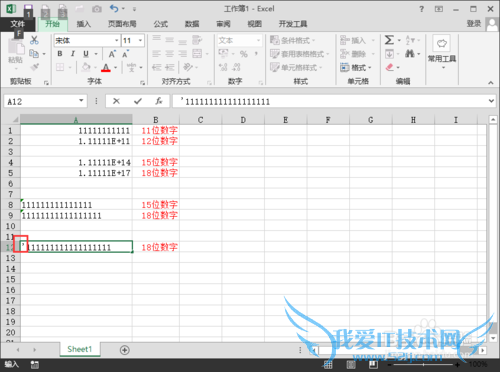The width and height of the screenshot is (500, 372).
Task: Click the Undo arrow in quick access
Action: pyautogui.click(x=114, y=8)
